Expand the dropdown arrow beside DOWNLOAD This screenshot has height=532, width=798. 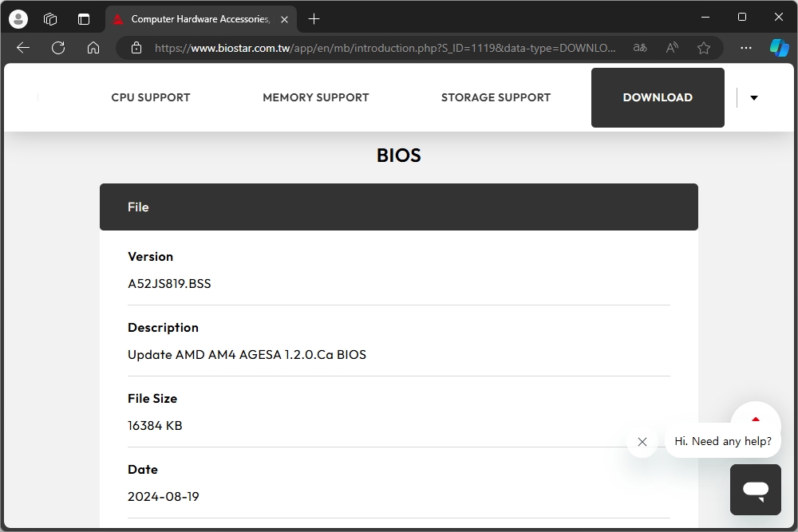754,97
